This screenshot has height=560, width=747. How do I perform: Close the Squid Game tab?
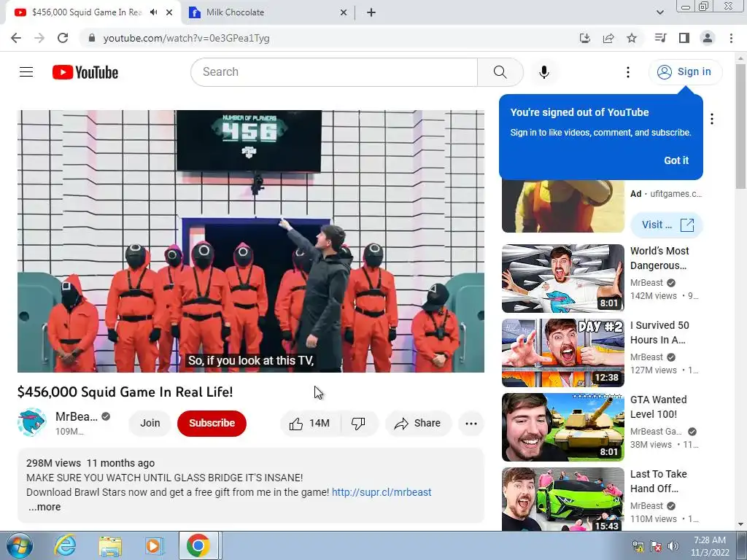coord(169,13)
